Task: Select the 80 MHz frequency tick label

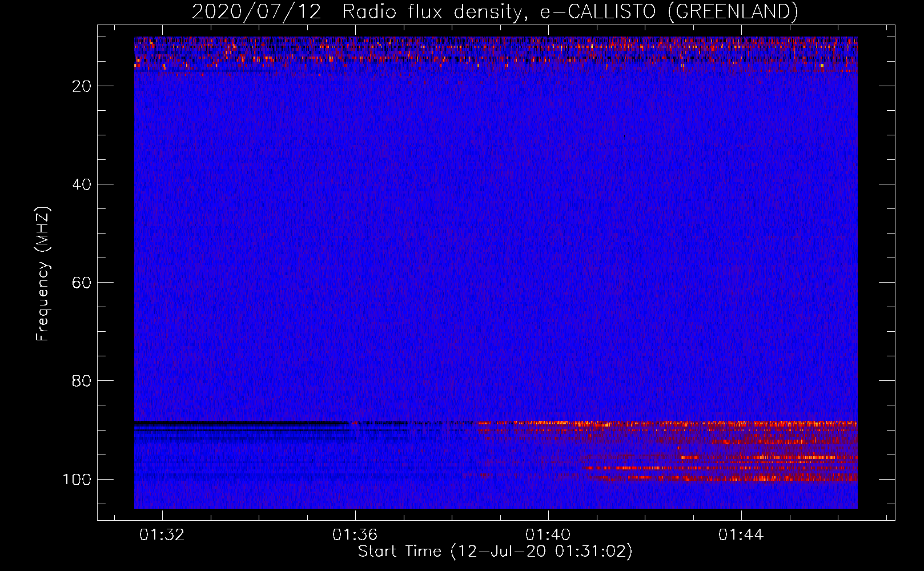Action: click(82, 381)
